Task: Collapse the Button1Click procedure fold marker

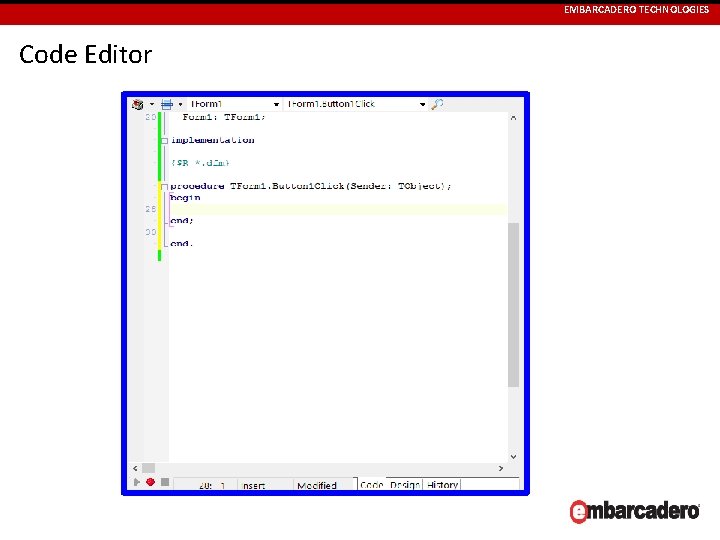Action: click(164, 186)
